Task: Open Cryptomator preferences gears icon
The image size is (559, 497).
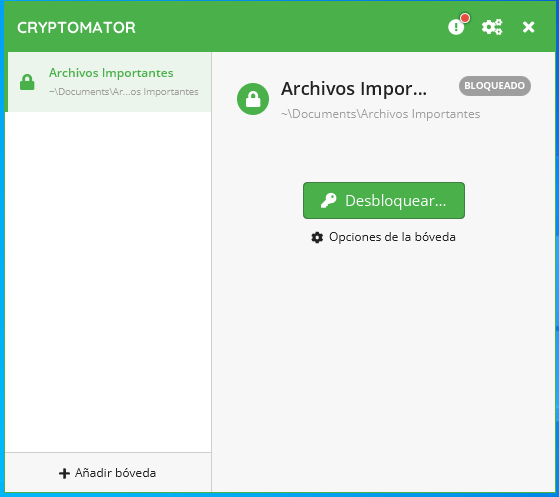Action: 492,27
